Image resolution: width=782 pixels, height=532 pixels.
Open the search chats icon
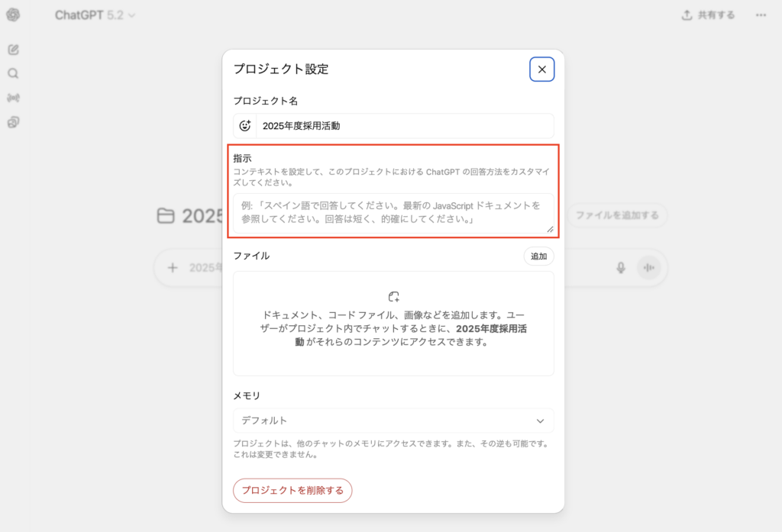click(13, 73)
